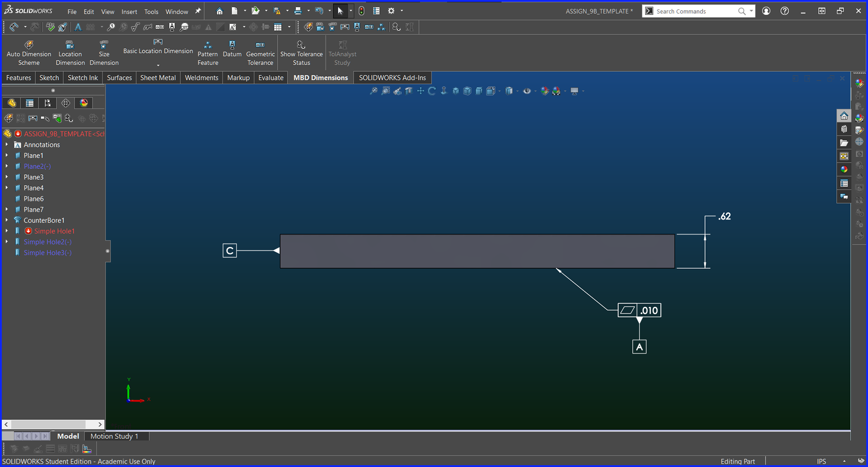Open the Insert menu

[129, 12]
